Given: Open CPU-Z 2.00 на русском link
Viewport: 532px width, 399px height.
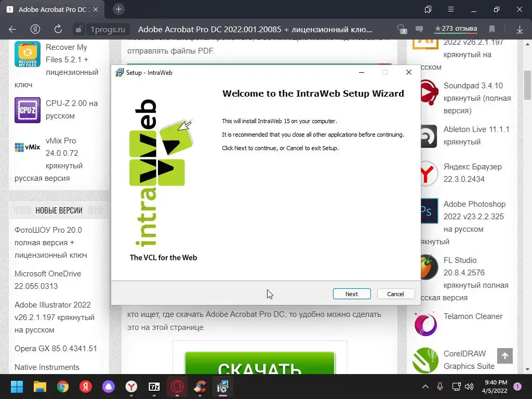Looking at the screenshot, I should pyautogui.click(x=72, y=110).
